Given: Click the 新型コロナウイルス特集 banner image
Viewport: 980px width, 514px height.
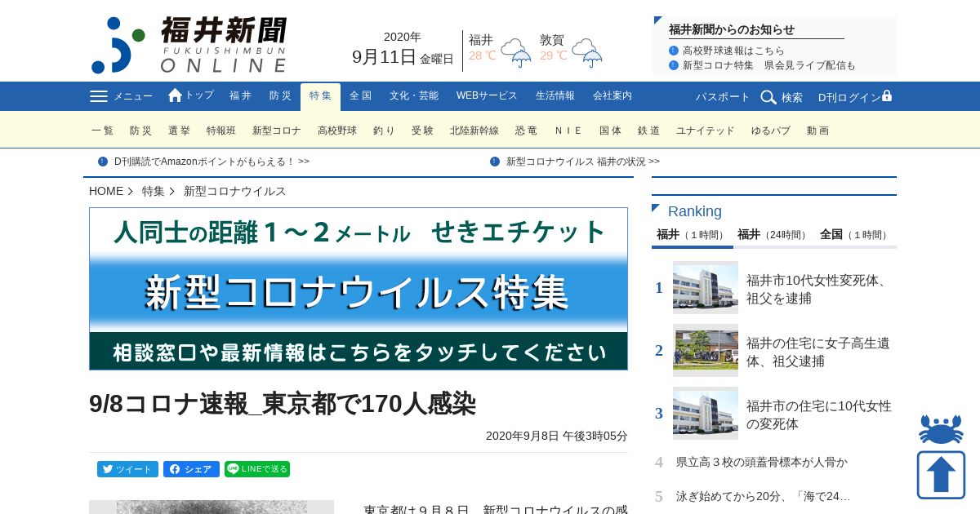Looking at the screenshot, I should [359, 289].
